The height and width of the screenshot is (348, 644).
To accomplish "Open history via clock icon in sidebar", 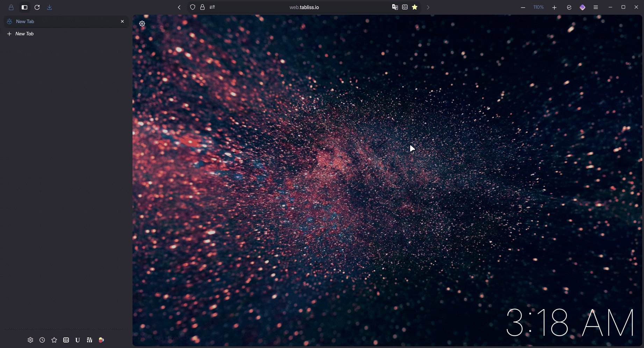I will pos(42,340).
